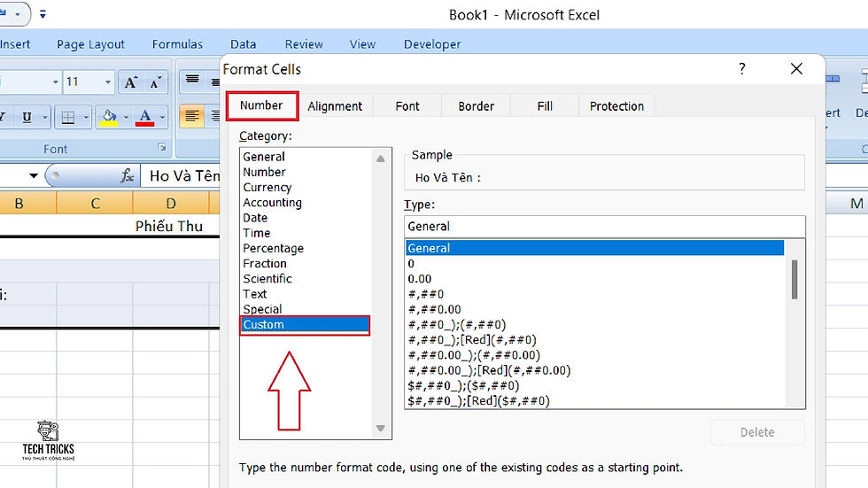Click Category list scroll up arrow
The height and width of the screenshot is (488, 868).
pyautogui.click(x=380, y=159)
